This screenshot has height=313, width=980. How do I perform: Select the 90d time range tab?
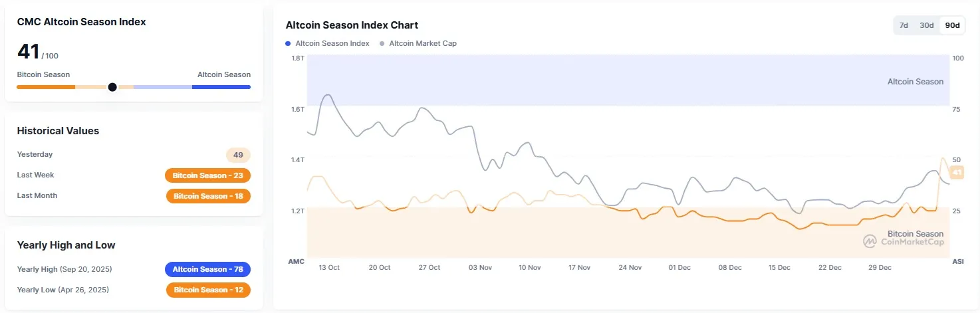point(953,25)
